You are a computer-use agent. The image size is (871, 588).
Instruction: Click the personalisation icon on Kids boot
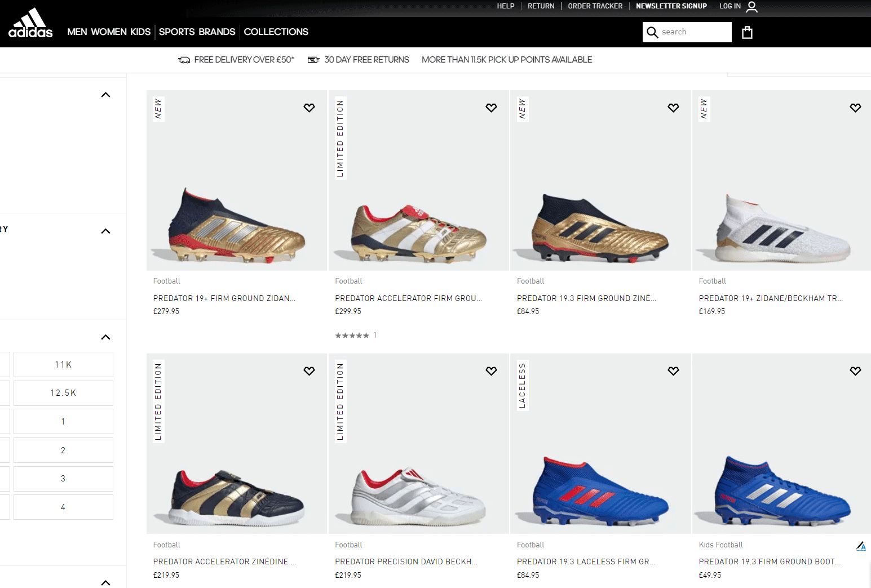(x=861, y=546)
